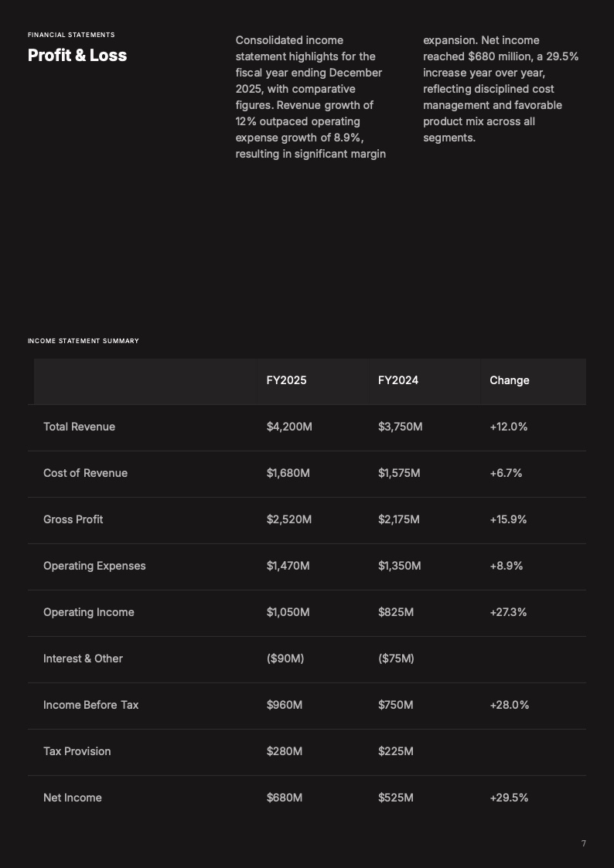The image size is (614, 868).
Task: Click the Change column header
Action: 510,380
